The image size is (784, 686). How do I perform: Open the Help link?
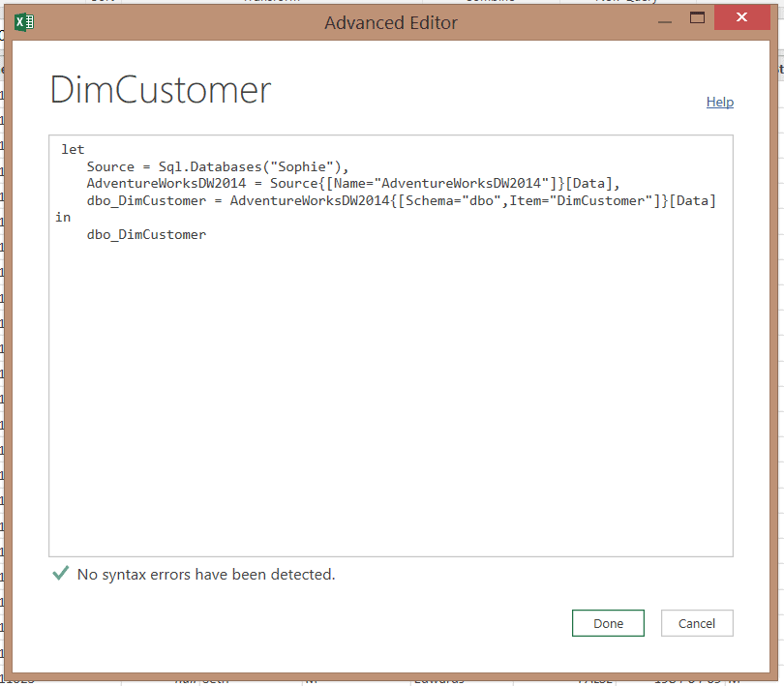click(719, 102)
